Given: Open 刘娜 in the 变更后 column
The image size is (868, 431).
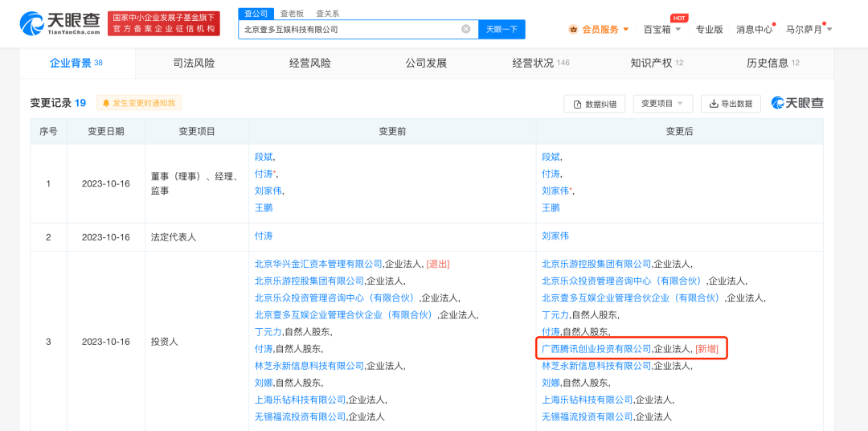Looking at the screenshot, I should tap(551, 382).
